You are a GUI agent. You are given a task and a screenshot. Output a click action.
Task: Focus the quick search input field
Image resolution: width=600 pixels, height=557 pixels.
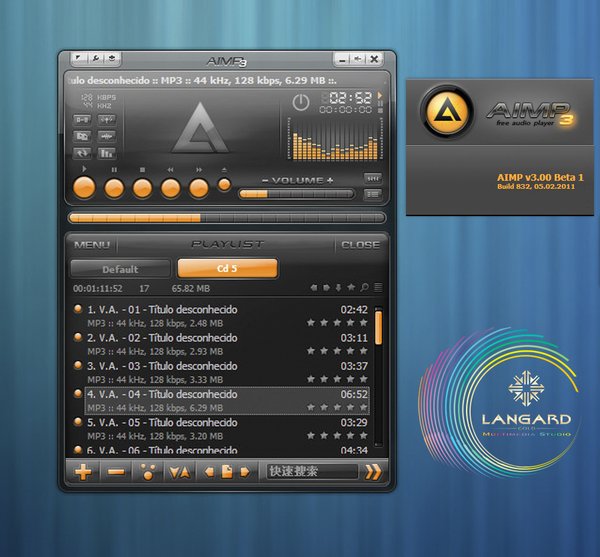pos(312,471)
